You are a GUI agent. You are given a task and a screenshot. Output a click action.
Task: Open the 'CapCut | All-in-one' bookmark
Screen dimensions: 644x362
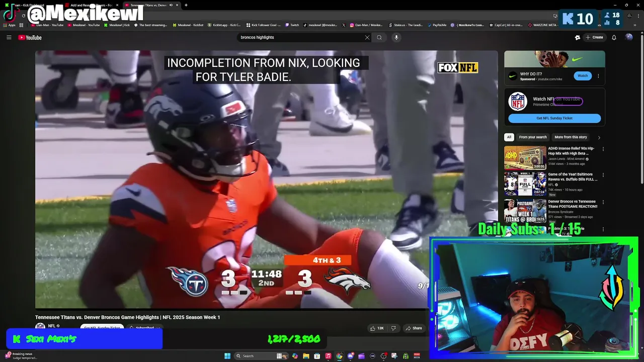[x=507, y=25]
